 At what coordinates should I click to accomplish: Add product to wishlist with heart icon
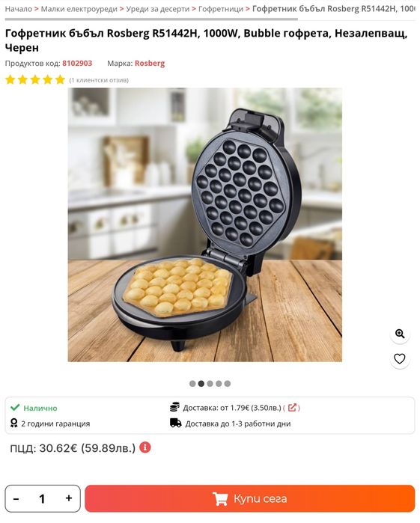pyautogui.click(x=400, y=359)
